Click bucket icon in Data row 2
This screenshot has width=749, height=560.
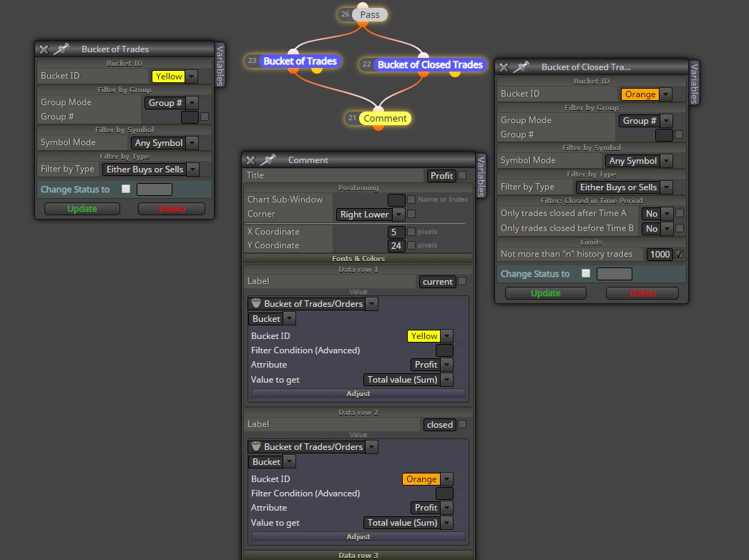pyautogui.click(x=256, y=446)
